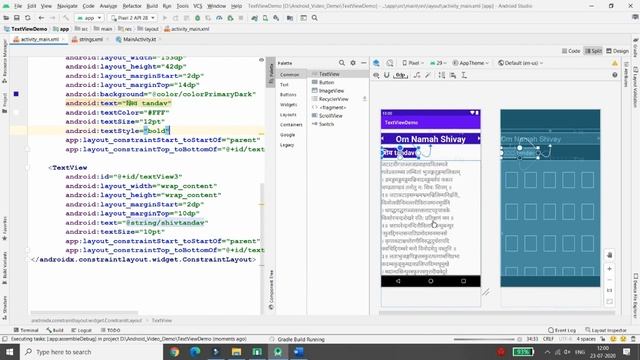Click the Make Project hammer icon
640x360 pixels.
pyautogui.click(x=66, y=18)
